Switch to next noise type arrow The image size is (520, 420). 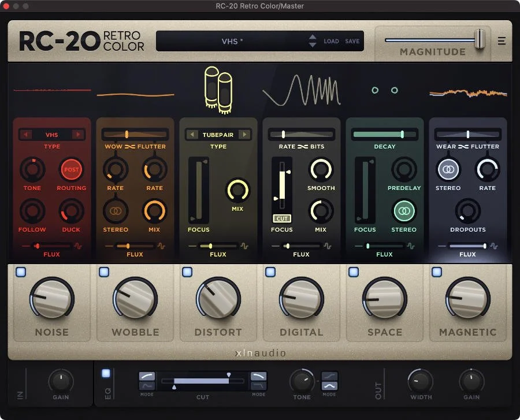(x=78, y=135)
